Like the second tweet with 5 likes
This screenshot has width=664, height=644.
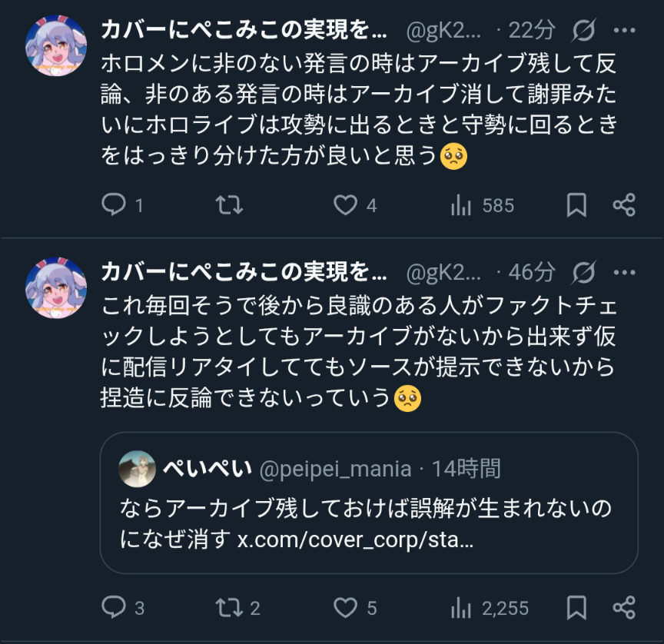click(346, 608)
